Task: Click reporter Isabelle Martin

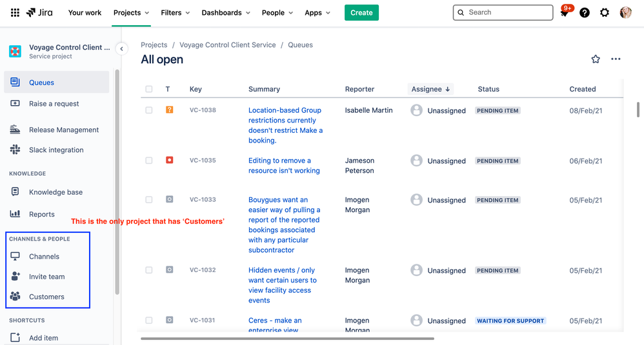Action: (x=369, y=110)
